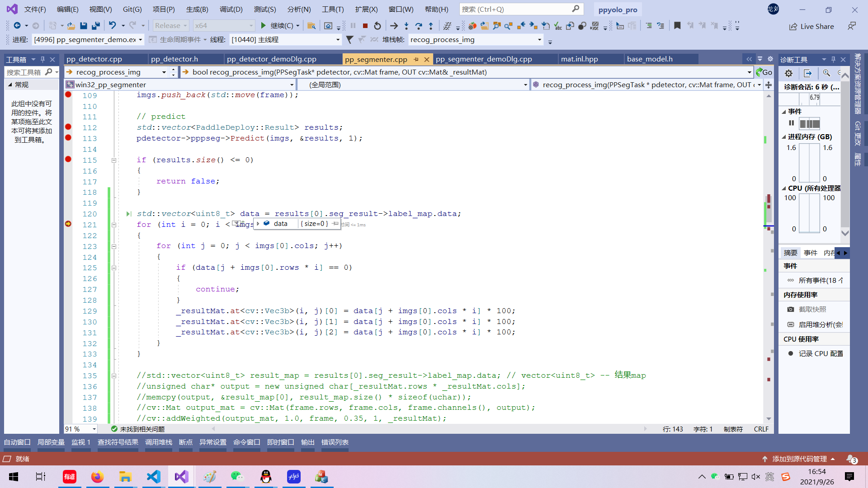The image size is (868, 488).
Task: Pin the data debug tooltip
Action: (x=335, y=224)
